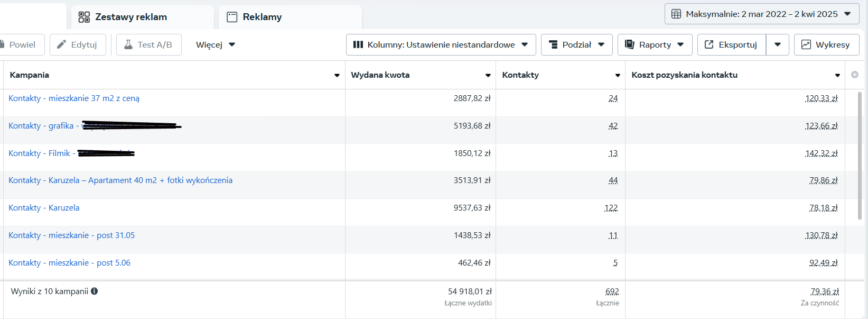Click cost per contact 78,18 zł

pos(824,208)
